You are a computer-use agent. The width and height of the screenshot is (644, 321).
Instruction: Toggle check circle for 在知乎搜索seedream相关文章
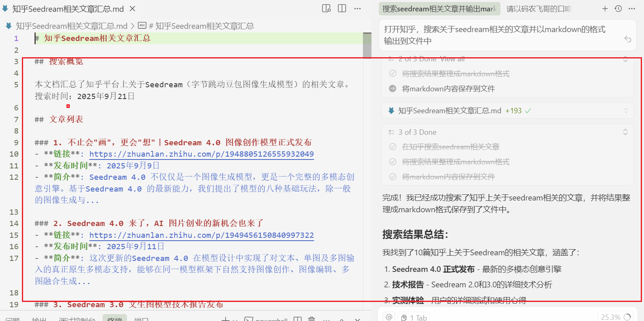pos(393,146)
